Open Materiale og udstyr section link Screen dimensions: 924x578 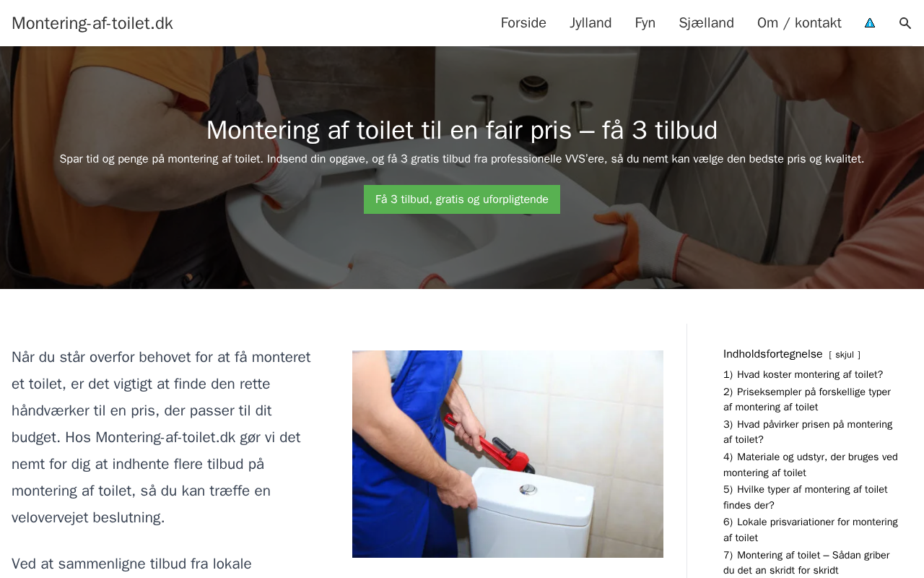[x=811, y=465]
